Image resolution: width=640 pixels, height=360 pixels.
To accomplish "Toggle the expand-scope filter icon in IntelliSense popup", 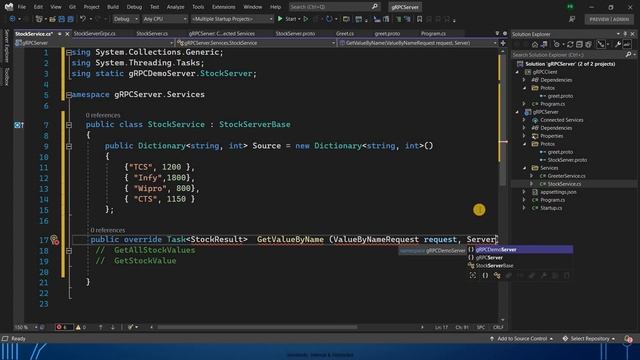I will [473, 276].
